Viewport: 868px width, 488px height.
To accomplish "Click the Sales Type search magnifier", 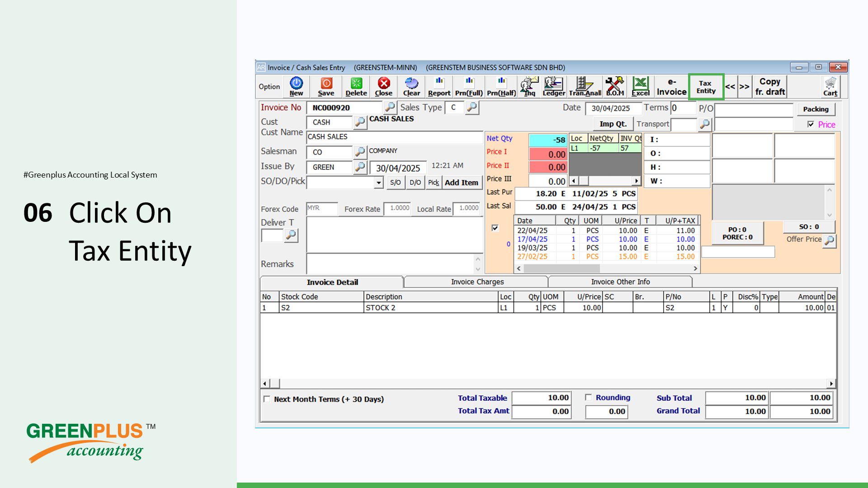I will pyautogui.click(x=472, y=108).
